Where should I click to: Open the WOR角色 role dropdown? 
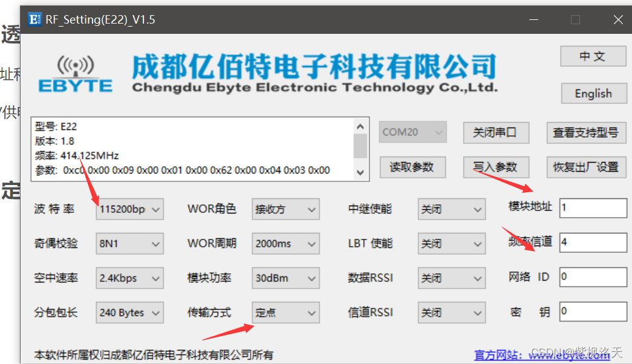tap(285, 209)
